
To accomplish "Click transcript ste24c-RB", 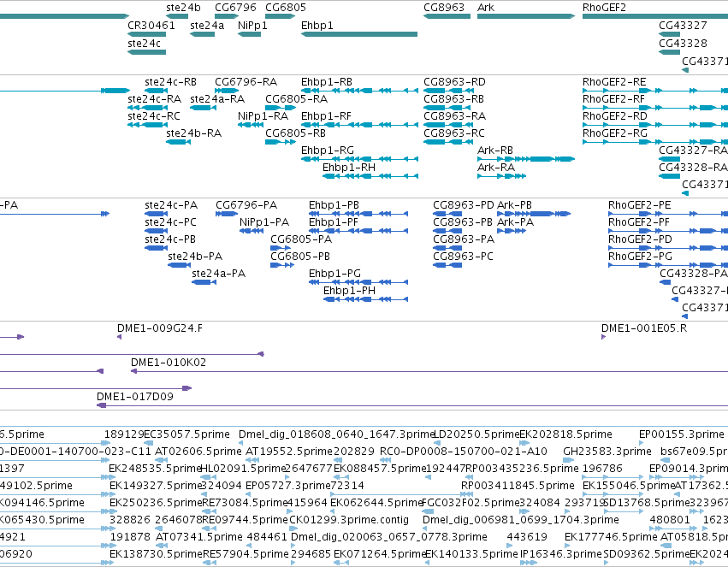I will [x=170, y=82].
